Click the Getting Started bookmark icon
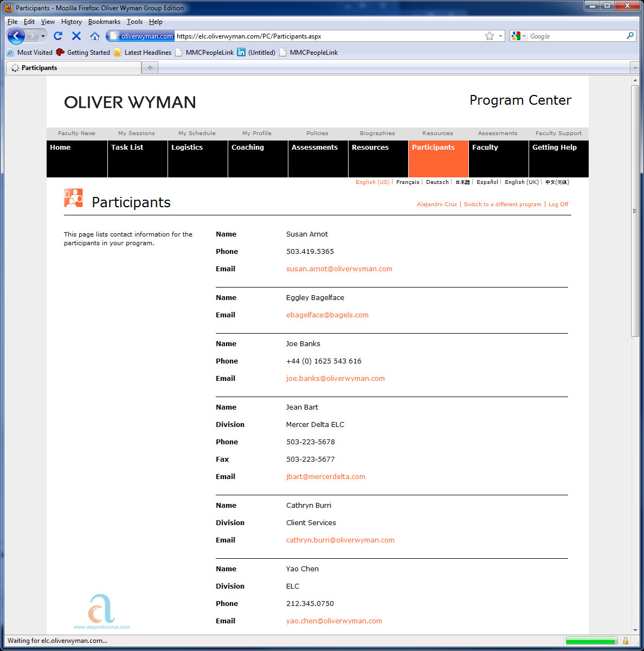 [x=60, y=53]
